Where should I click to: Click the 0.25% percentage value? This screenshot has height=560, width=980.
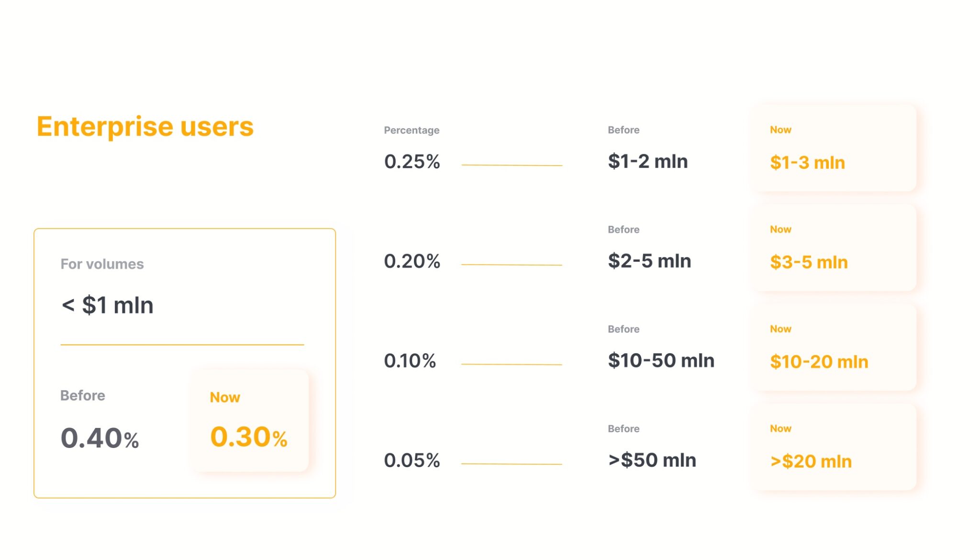click(412, 162)
